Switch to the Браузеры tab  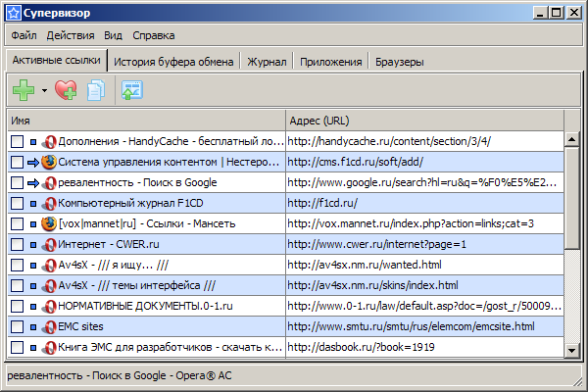(x=400, y=62)
